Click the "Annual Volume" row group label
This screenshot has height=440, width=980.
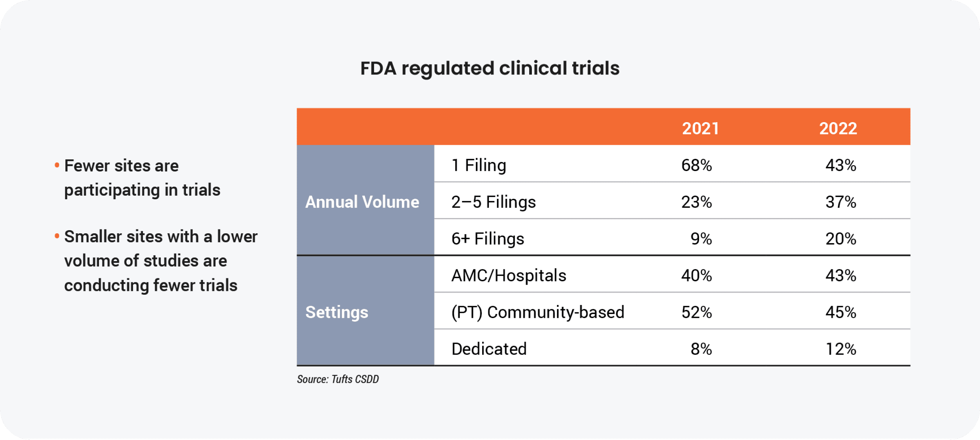(x=362, y=202)
